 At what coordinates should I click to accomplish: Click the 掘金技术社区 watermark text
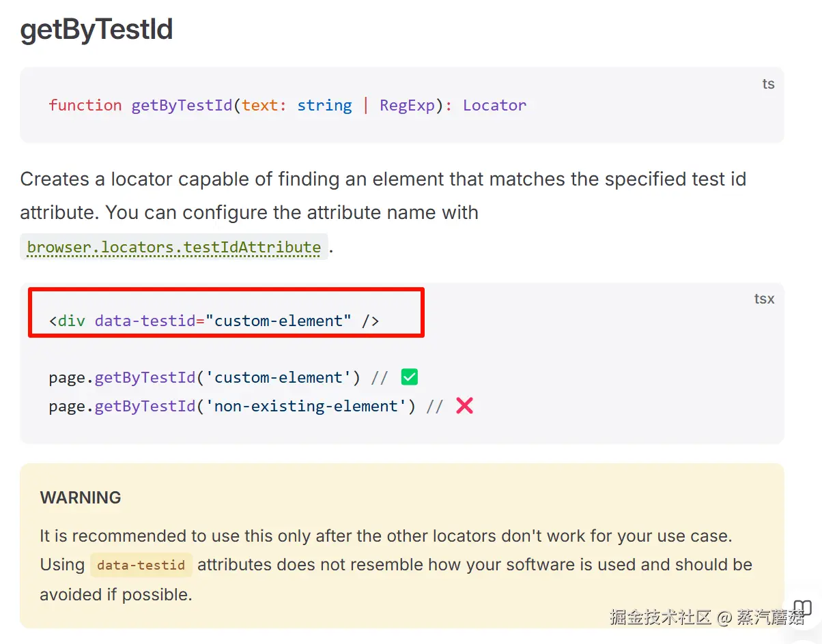coord(660,617)
